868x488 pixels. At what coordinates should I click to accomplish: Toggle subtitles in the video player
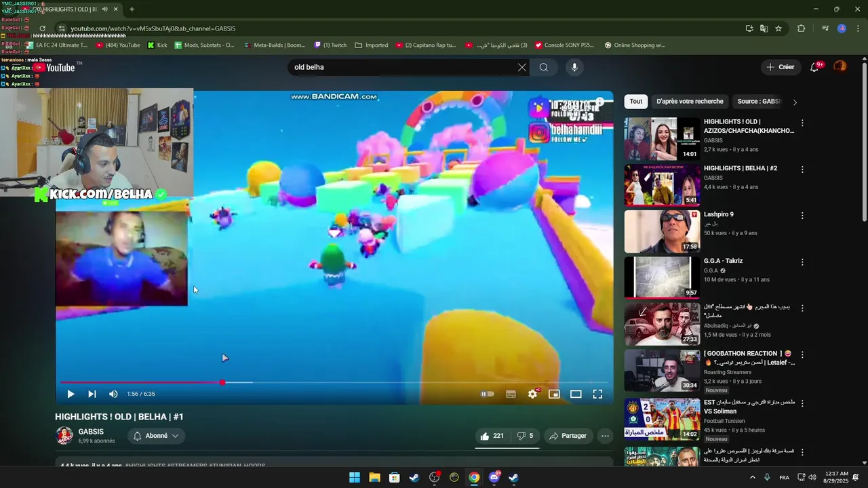511,394
